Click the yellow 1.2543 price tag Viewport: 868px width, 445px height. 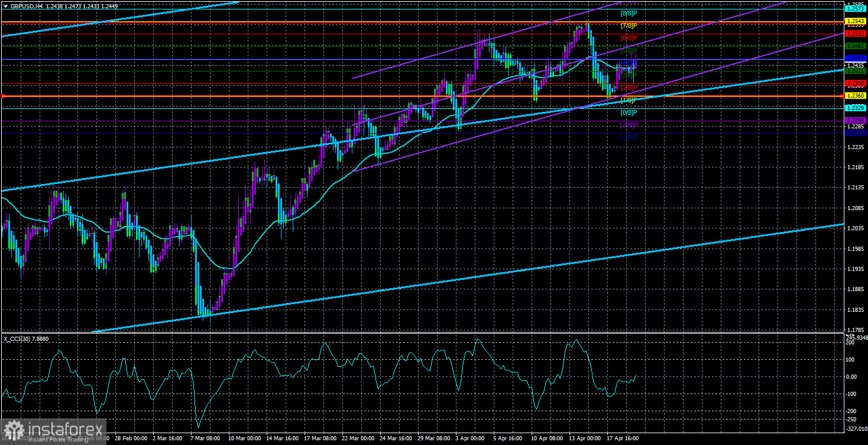click(x=856, y=21)
